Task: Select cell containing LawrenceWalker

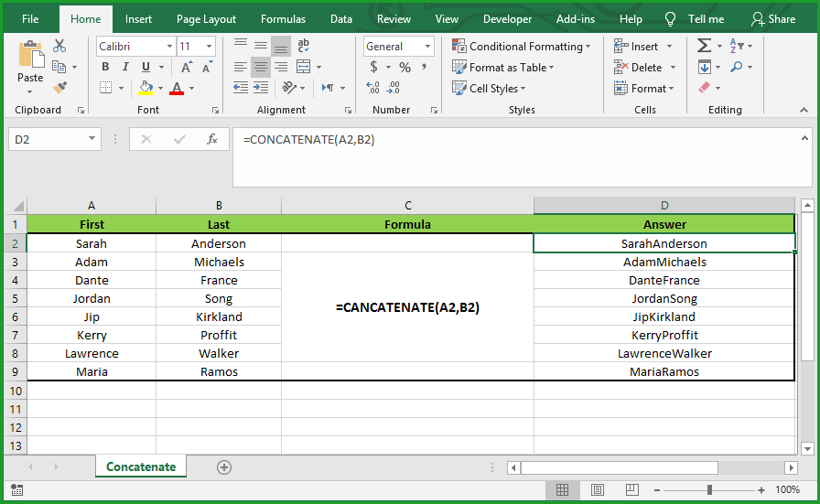Action: tap(664, 353)
